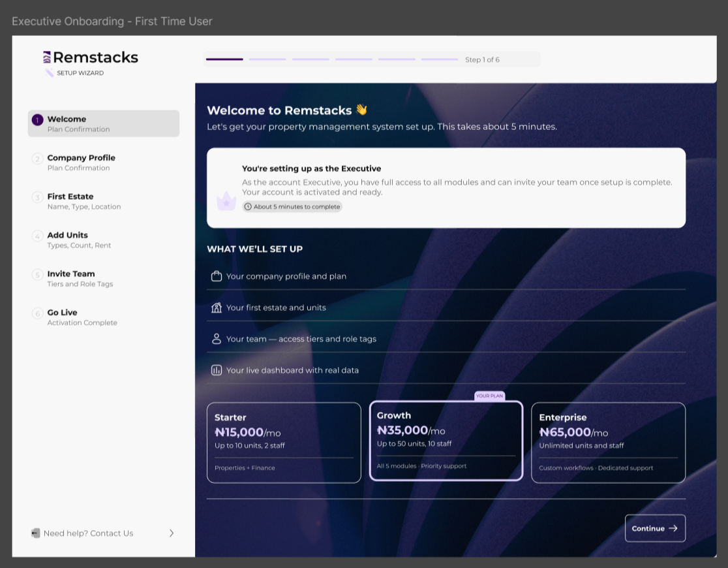Viewport: 728px width, 568px height.
Task: Click the sixth progress bar segment
Action: pyautogui.click(x=440, y=59)
